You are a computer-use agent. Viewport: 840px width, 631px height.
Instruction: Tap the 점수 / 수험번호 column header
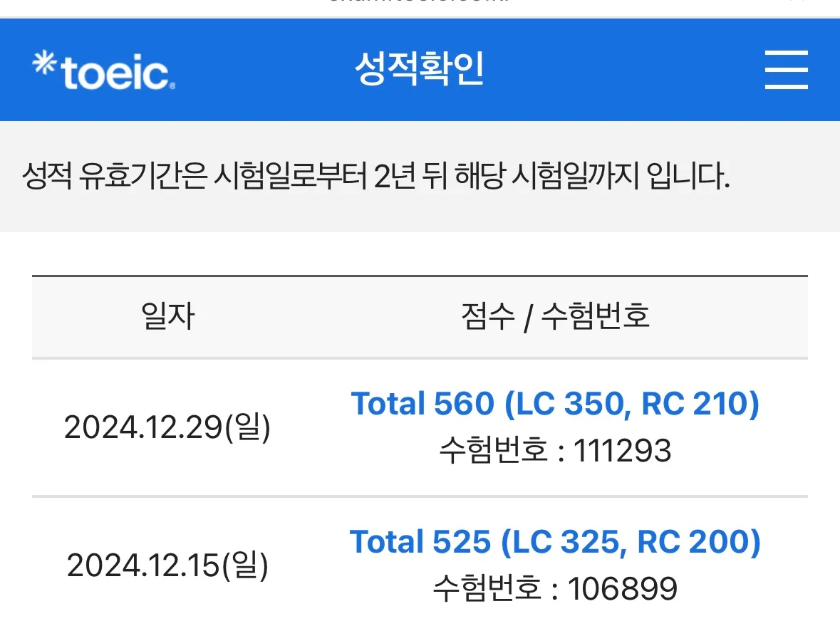coord(556,316)
